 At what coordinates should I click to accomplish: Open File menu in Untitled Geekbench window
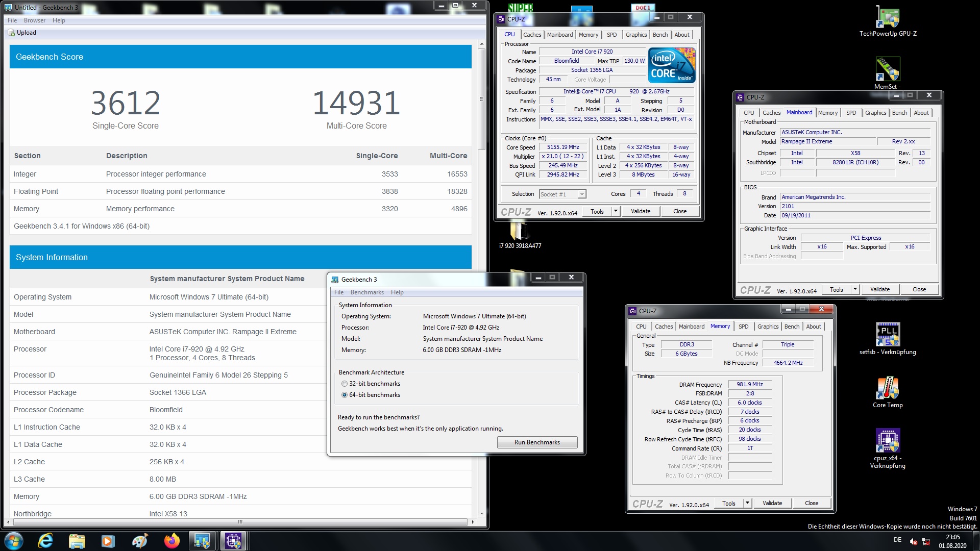[x=12, y=20]
